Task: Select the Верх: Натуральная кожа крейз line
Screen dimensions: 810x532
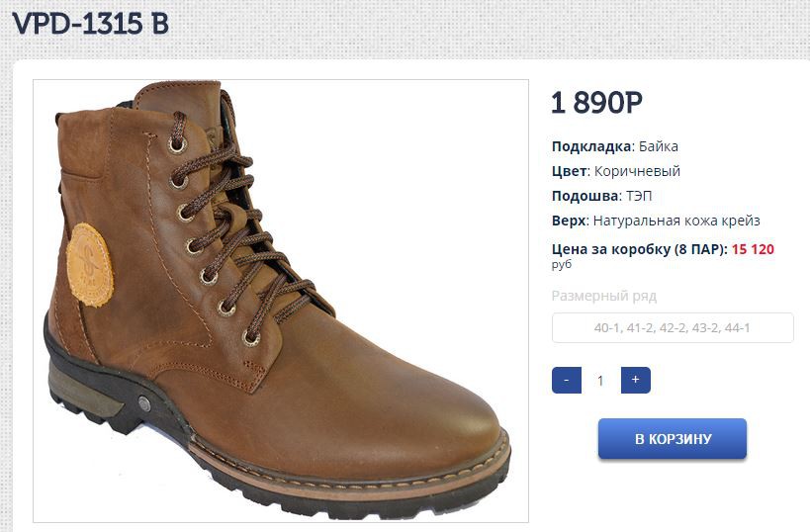Action: [x=655, y=221]
